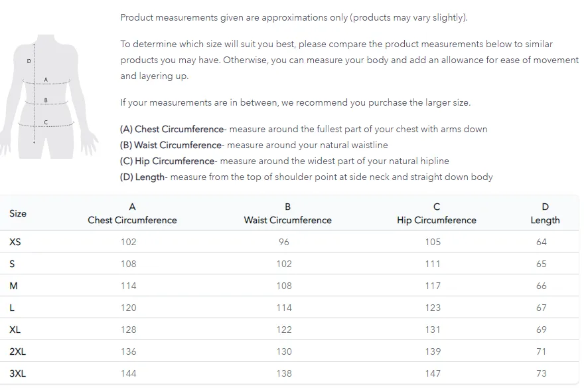Click the (D) Length definition text

(x=306, y=177)
